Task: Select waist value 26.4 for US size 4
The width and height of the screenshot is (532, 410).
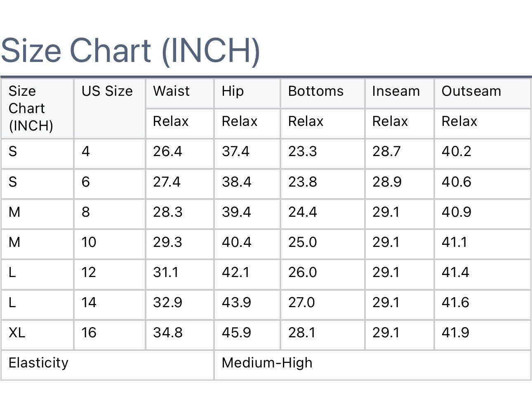Action: [x=167, y=152]
